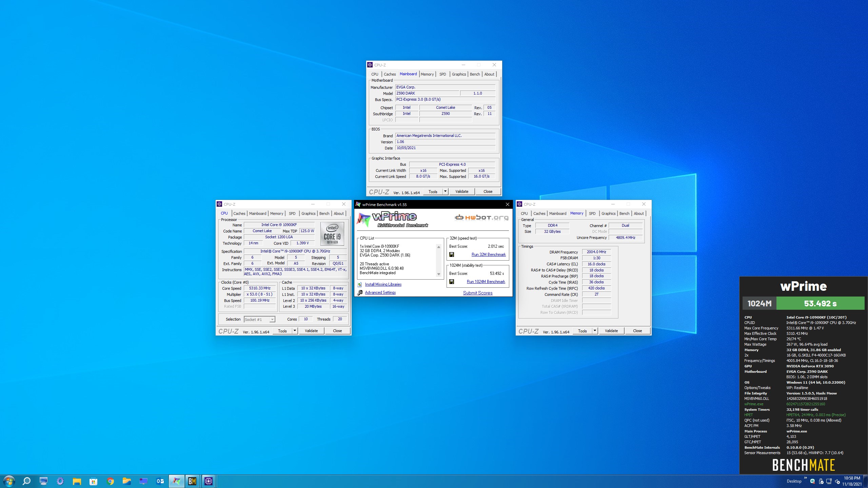Viewport: 868px width, 488px height.
Task: Click the save icon beside Run 32M Benchmark
Action: 452,255
